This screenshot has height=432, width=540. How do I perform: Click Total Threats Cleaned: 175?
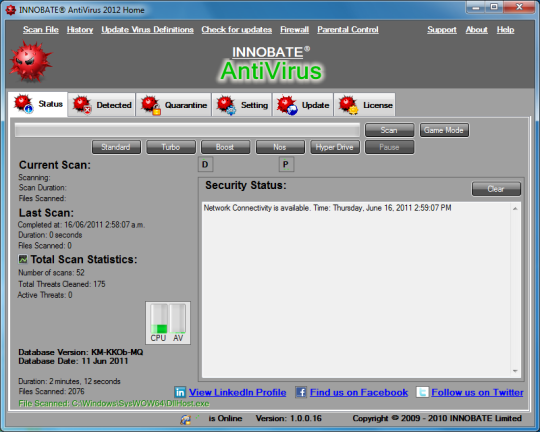[x=62, y=284]
